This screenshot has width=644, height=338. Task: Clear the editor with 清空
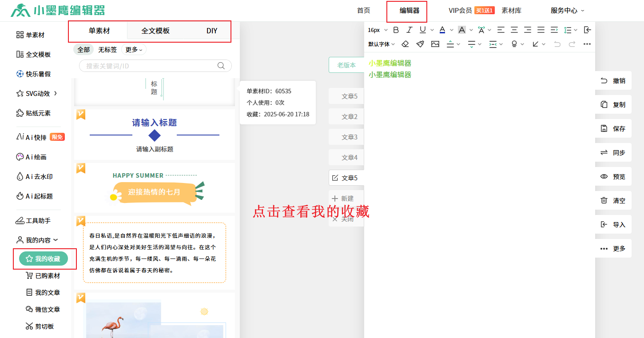(613, 201)
